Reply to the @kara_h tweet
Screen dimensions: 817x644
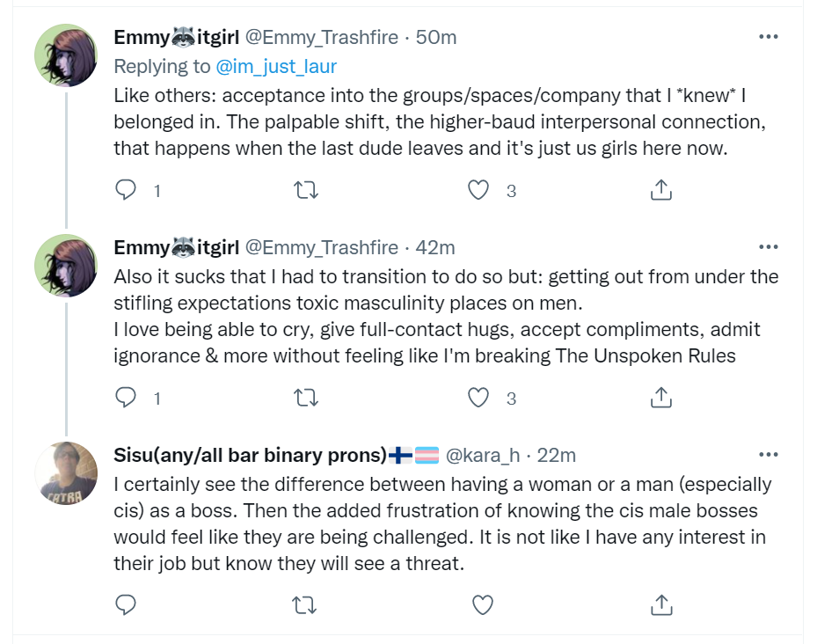tap(126, 605)
